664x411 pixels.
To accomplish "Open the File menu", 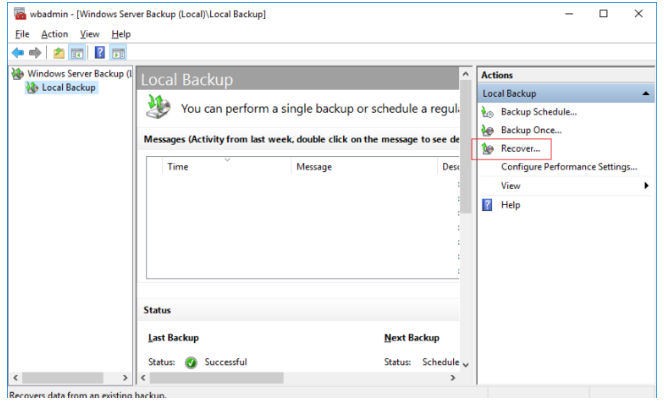I will pyautogui.click(x=22, y=34).
